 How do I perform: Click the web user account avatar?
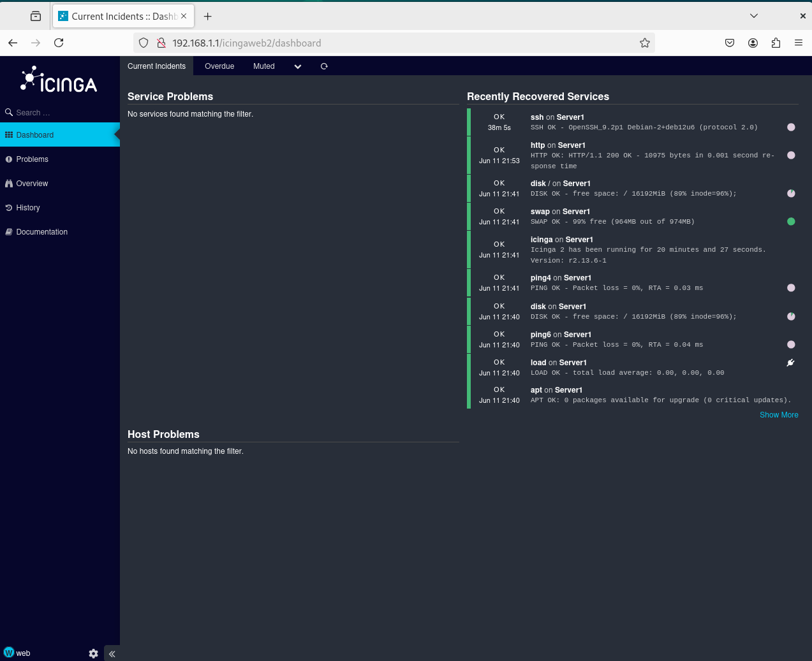coord(9,653)
